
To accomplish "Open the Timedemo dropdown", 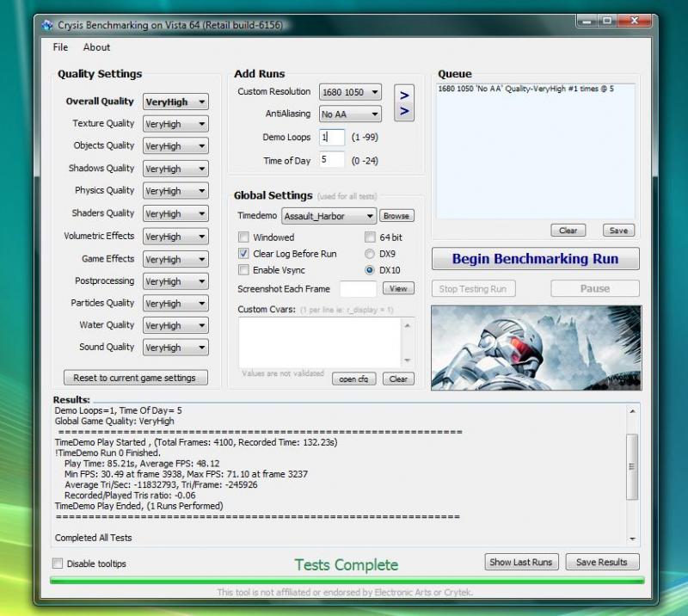I will tap(329, 216).
